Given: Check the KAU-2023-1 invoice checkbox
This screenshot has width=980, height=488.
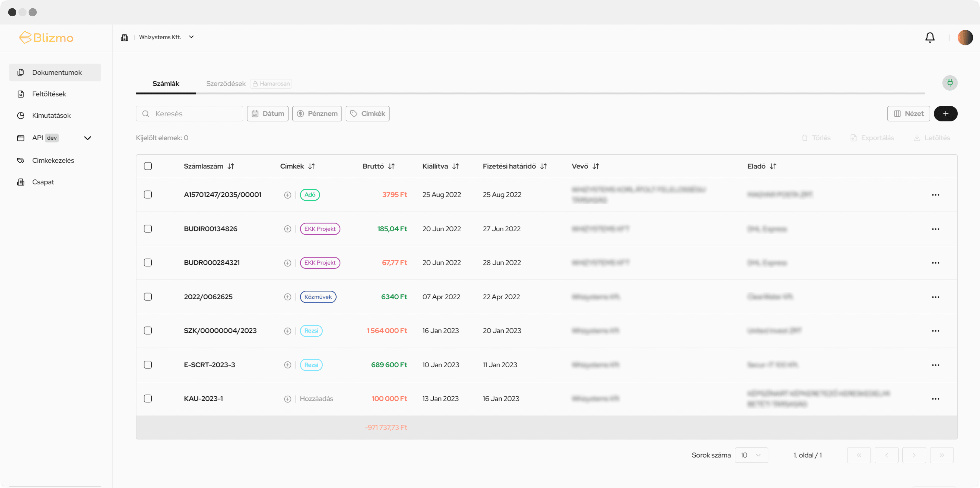Looking at the screenshot, I should tap(148, 398).
